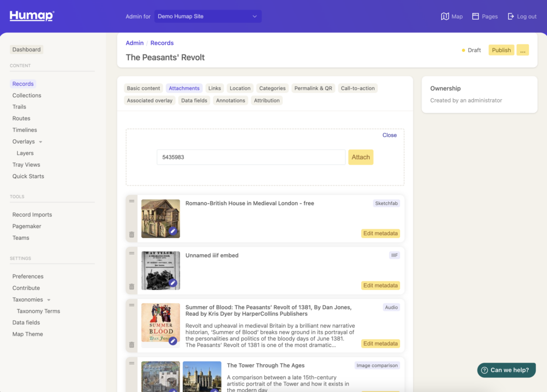547x392 pixels.
Task: Publish the Peasants' Revolt record
Action: 501,50
